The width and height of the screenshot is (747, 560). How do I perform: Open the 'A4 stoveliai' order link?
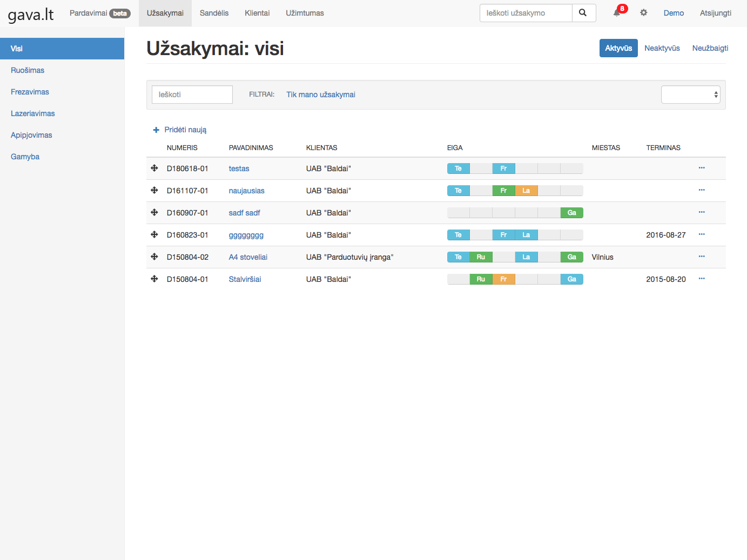coord(248,257)
